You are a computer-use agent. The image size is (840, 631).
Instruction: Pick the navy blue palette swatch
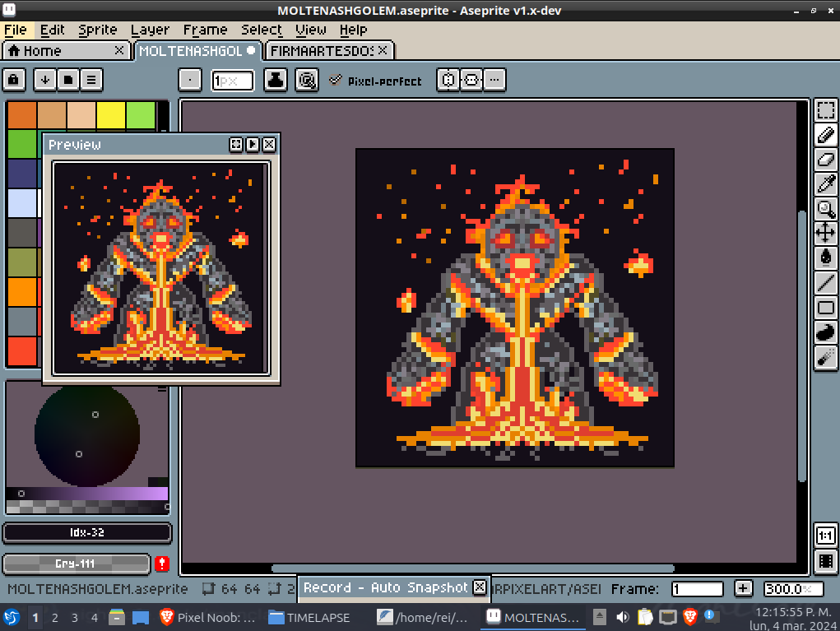[22, 174]
